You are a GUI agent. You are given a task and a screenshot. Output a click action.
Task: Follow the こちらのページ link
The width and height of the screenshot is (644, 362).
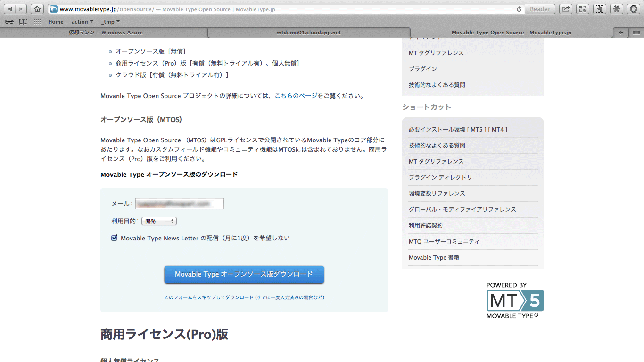click(x=296, y=96)
